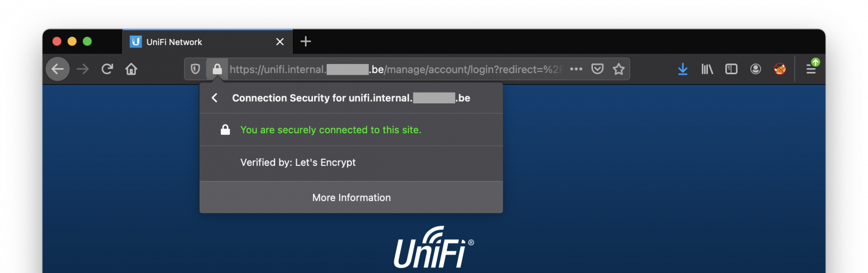Screen dimensions: 868x273
Task: Toggle the sidebar view
Action: tap(731, 69)
